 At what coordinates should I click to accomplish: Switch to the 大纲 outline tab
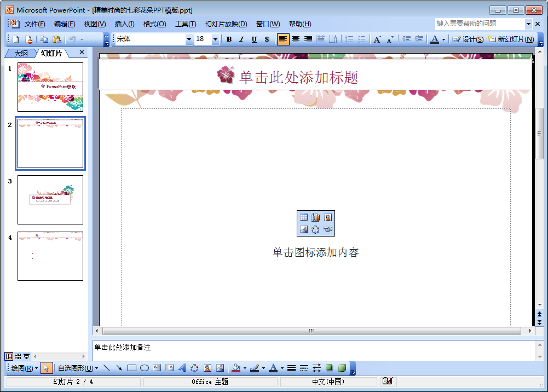click(21, 53)
